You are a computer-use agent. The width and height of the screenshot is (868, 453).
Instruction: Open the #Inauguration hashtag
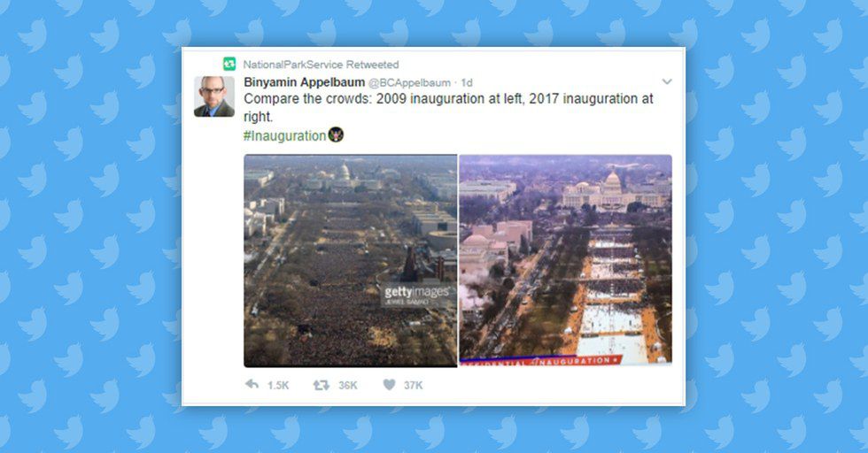click(284, 135)
